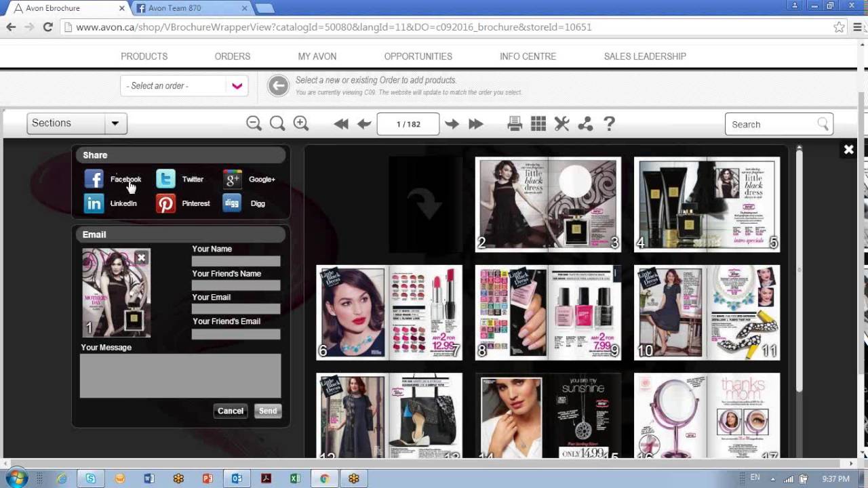The image size is (868, 488).
Task: Open the tools wrench icon
Action: 561,123
